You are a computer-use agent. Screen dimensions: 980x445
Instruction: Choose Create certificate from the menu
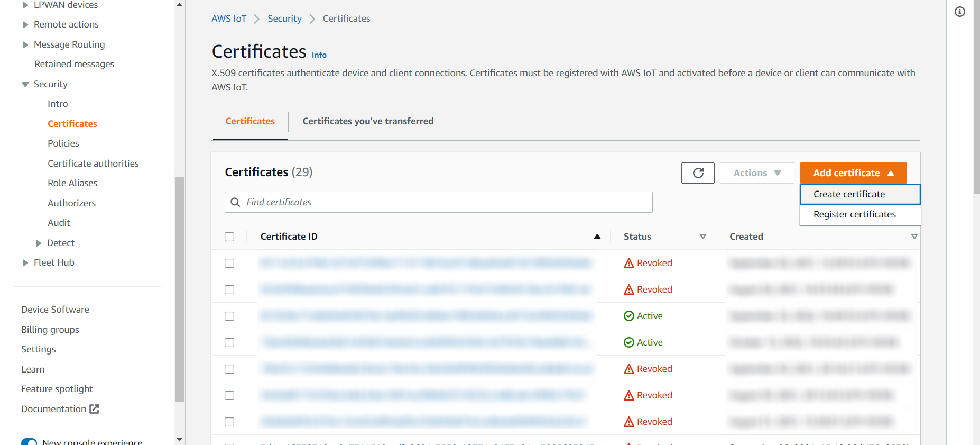point(849,194)
